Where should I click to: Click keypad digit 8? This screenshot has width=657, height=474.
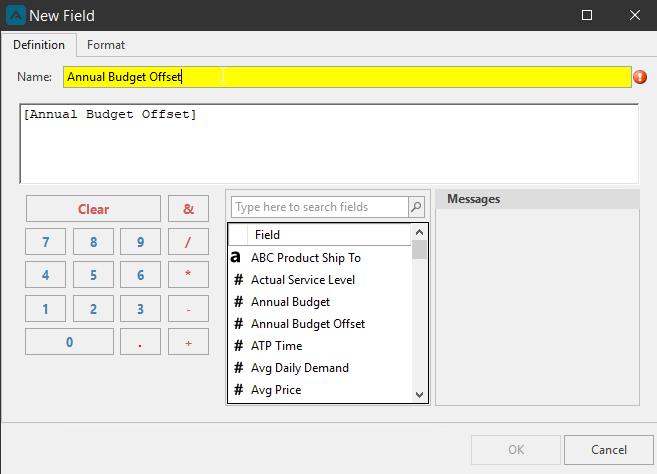(x=93, y=241)
